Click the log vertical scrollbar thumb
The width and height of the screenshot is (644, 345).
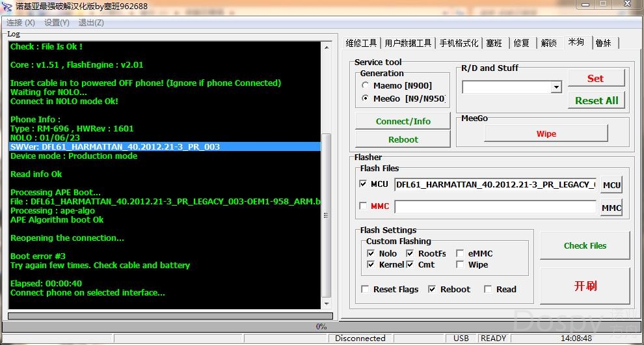327,215
